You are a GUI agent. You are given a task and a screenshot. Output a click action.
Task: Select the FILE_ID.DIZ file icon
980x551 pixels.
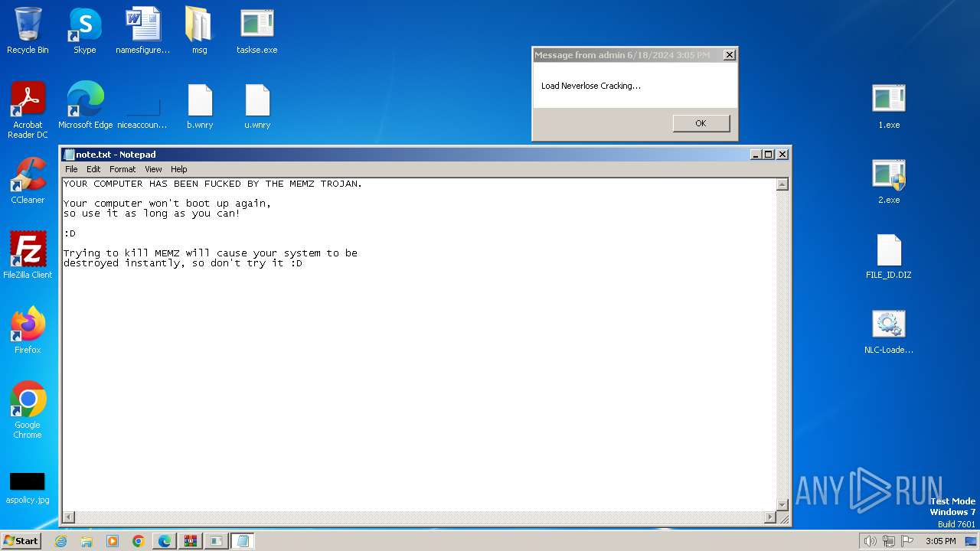889,256
